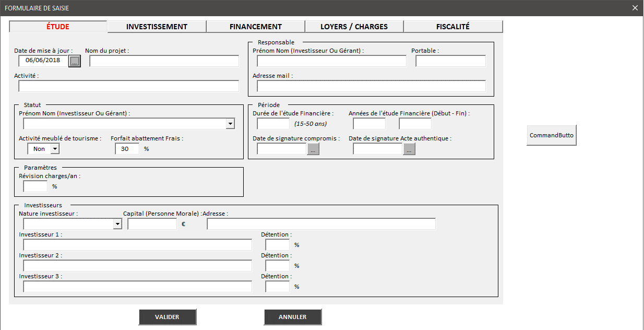The height and width of the screenshot is (330, 644).
Task: Open Activité meublé de tourisme dropdown
Action: point(55,149)
